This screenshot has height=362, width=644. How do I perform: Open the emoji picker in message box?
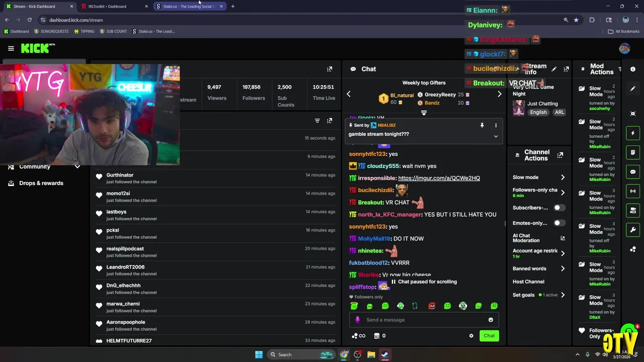[491, 320]
